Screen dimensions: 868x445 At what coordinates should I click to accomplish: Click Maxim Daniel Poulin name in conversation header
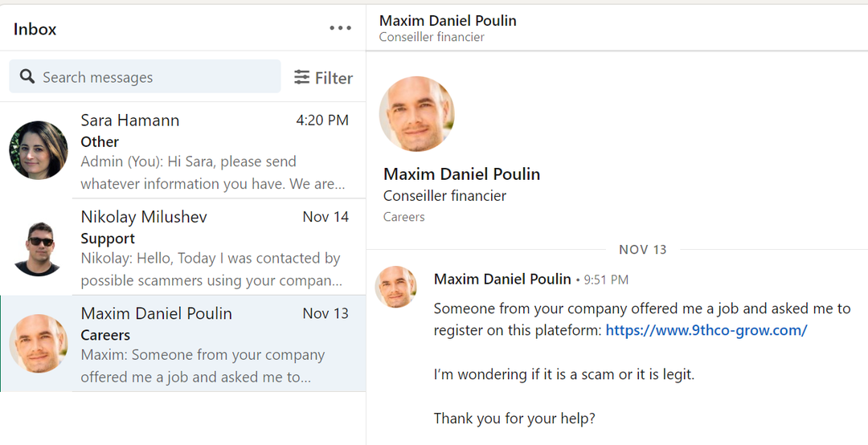pyautogui.click(x=448, y=21)
